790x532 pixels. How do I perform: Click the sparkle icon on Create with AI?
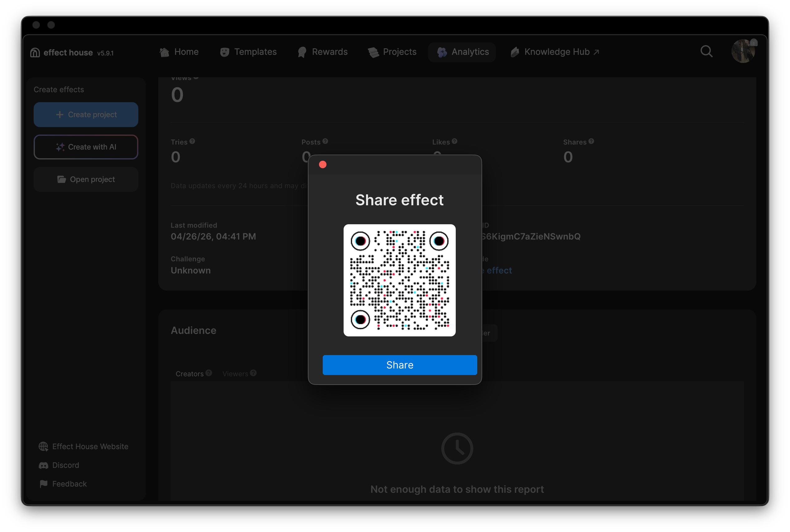[60, 147]
